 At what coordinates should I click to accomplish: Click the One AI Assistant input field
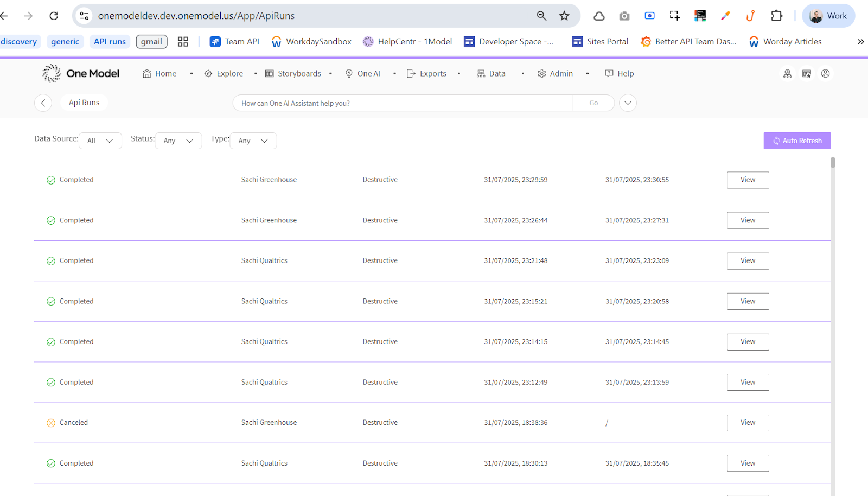pos(403,103)
